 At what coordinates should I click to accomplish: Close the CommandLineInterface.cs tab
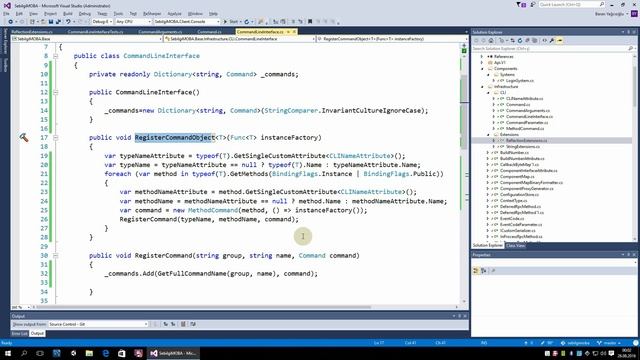click(x=294, y=32)
